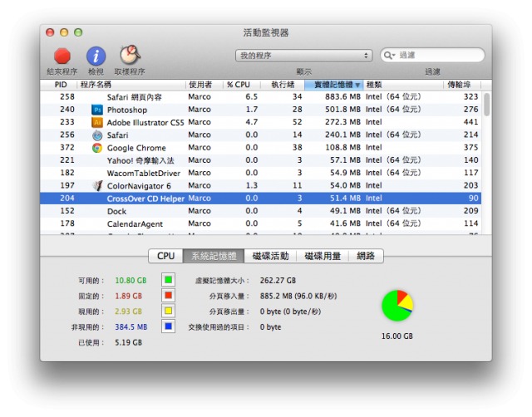Select the Google Chrome icon
The width and height of the screenshot is (532, 417).
click(x=97, y=148)
